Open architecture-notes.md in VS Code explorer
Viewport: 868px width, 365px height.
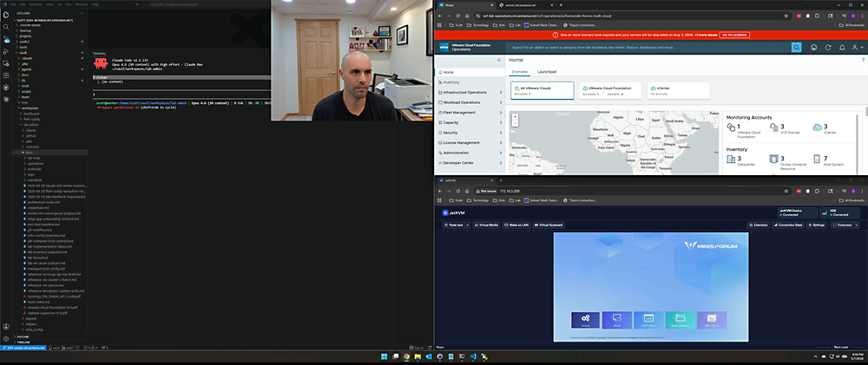click(43, 202)
